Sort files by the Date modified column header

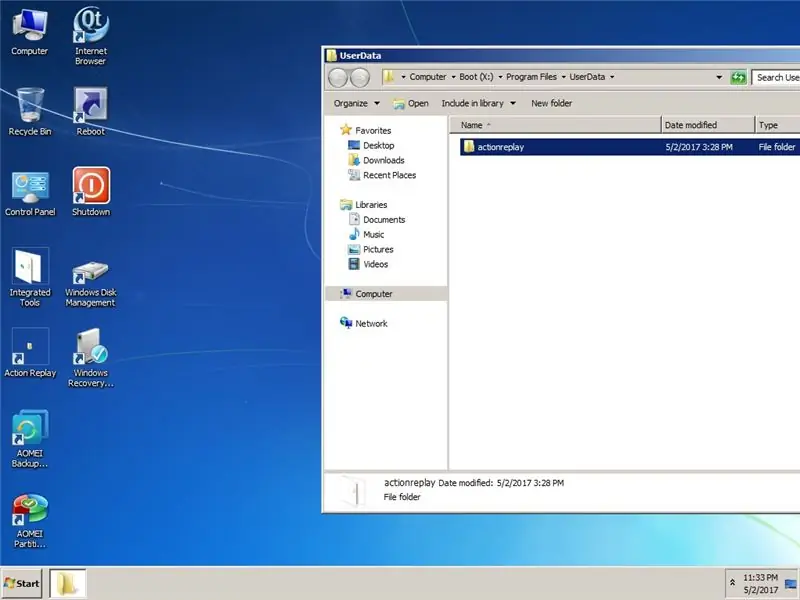[x=708, y=125]
